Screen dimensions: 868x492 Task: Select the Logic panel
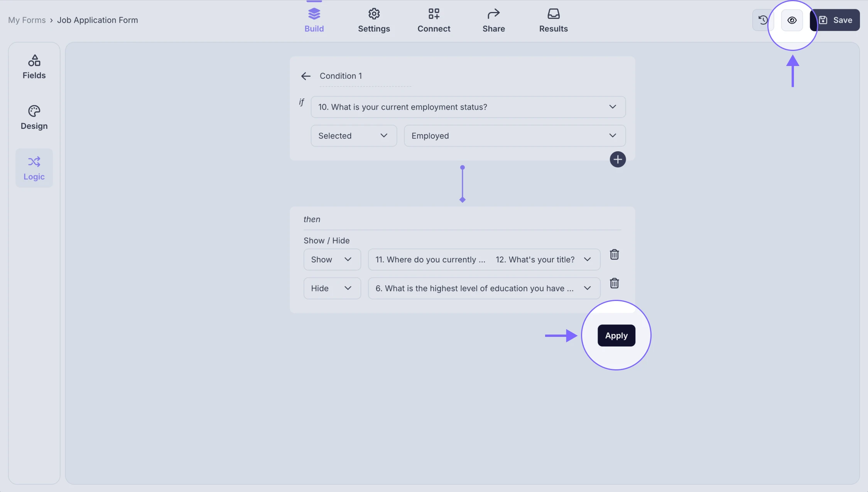click(34, 168)
